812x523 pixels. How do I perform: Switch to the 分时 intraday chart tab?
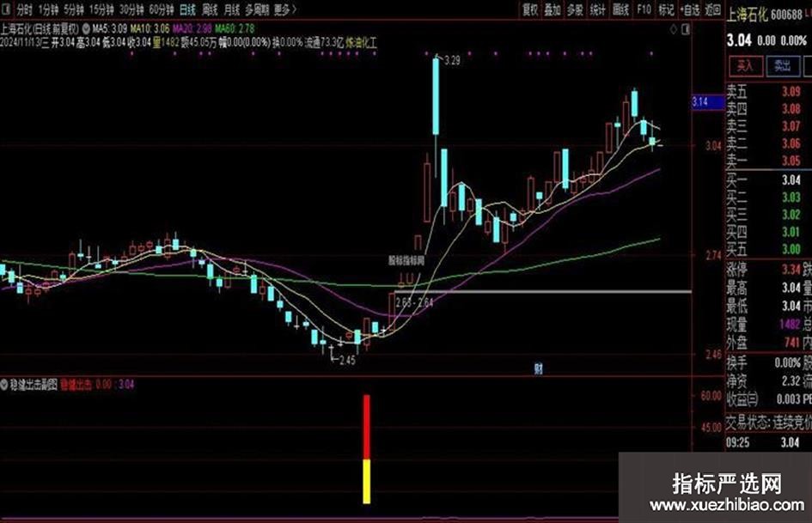[x=24, y=9]
